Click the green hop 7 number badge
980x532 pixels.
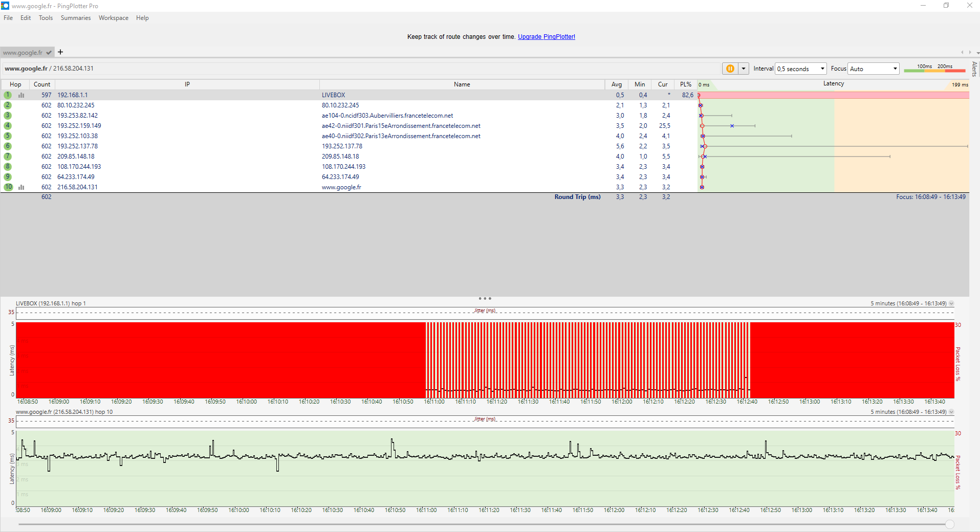tap(8, 157)
